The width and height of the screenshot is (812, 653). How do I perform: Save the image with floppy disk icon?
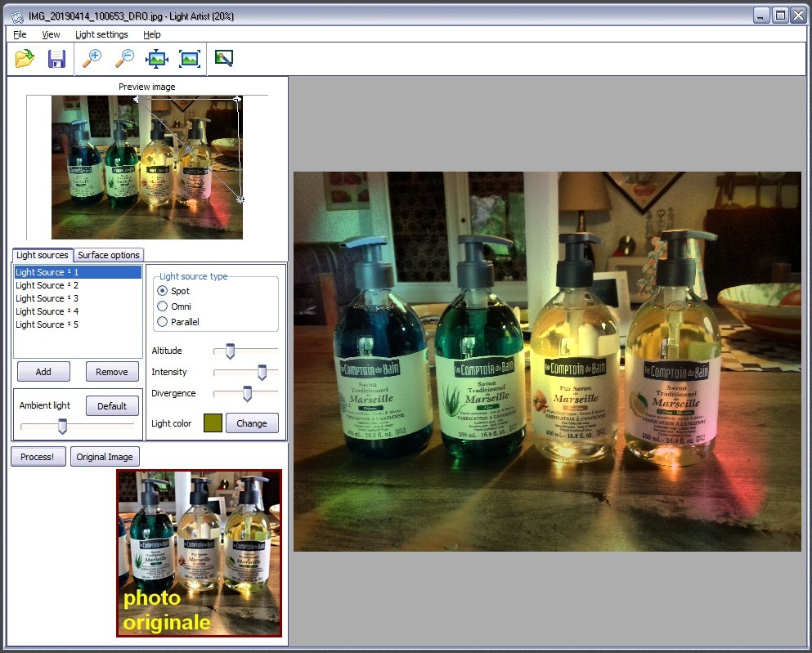coord(56,59)
